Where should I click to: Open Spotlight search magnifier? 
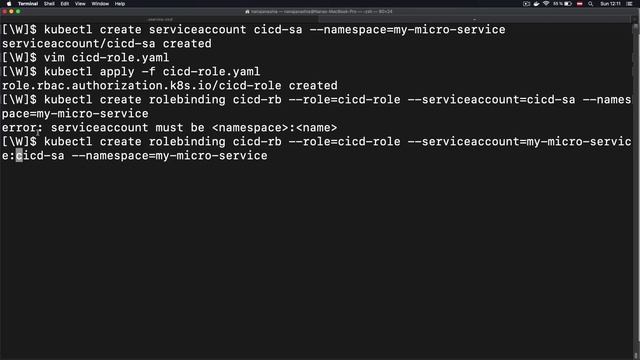click(x=590, y=4)
